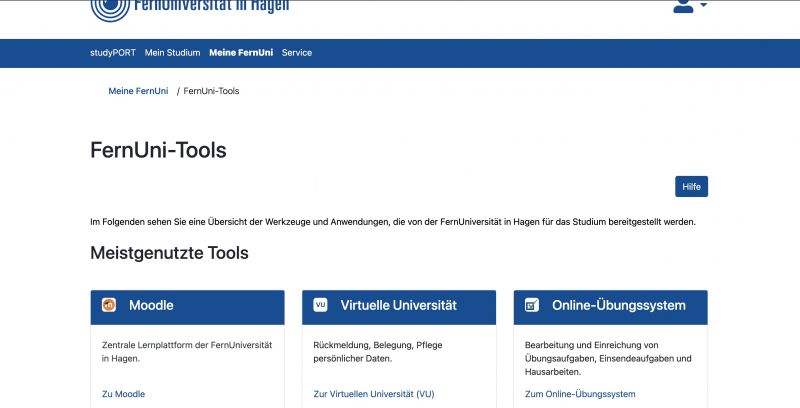Image resolution: width=800 pixels, height=408 pixels.
Task: Click the FernUni-Tools breadcrumb entry
Action: 211,91
